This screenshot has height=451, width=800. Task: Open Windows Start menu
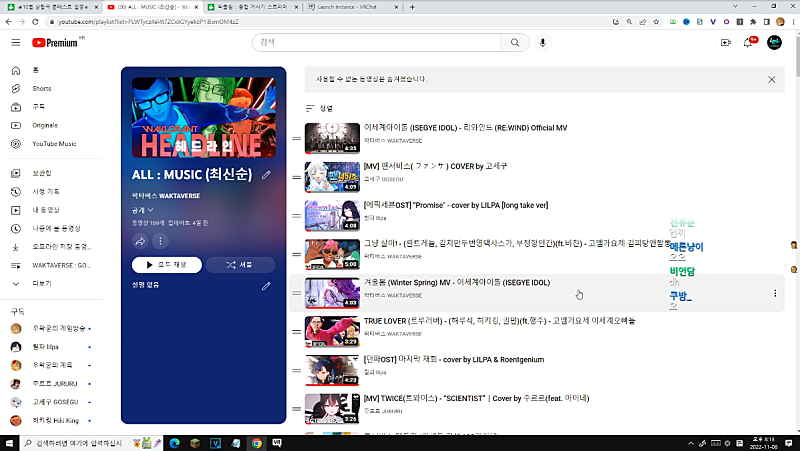[9, 443]
